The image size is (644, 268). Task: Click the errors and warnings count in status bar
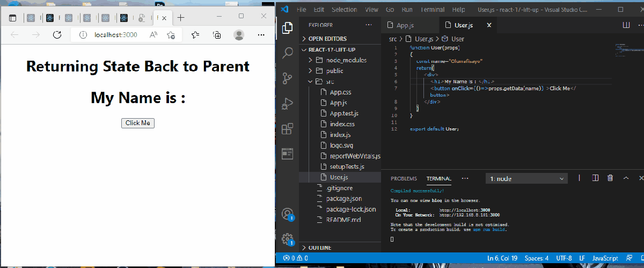click(295, 258)
